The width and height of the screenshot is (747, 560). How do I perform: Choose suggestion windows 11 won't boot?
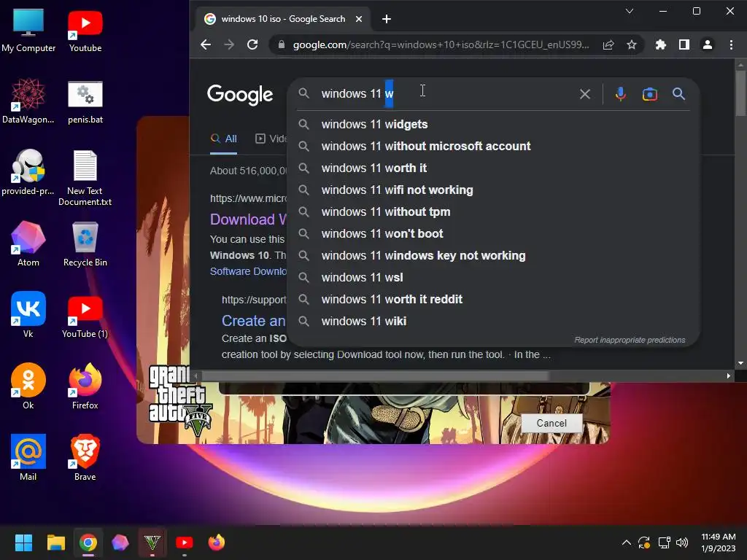[x=494, y=234]
